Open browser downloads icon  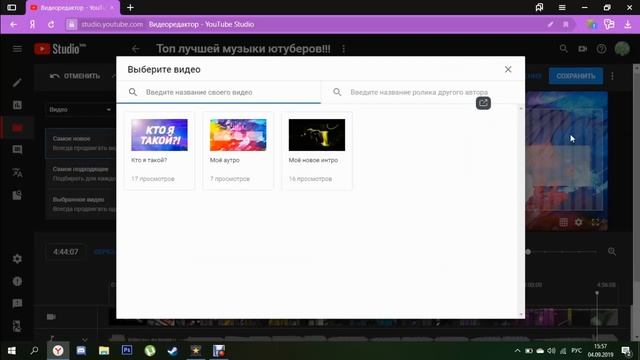[x=628, y=24]
